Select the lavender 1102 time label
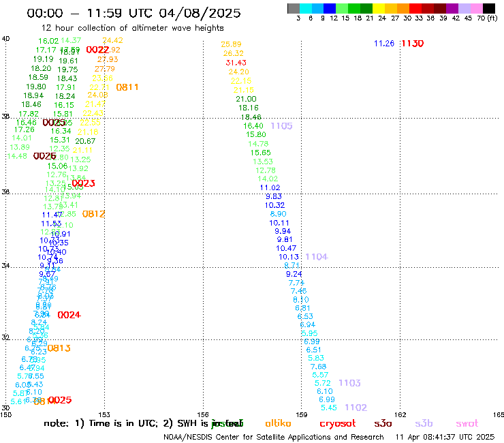This screenshot has width=504, height=443. coord(356,408)
